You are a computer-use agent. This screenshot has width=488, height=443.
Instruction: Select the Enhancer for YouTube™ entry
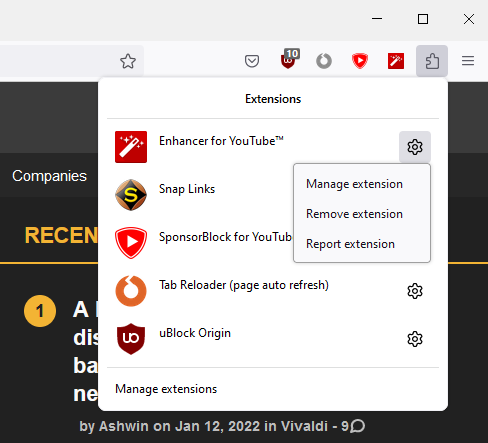pyautogui.click(x=221, y=141)
